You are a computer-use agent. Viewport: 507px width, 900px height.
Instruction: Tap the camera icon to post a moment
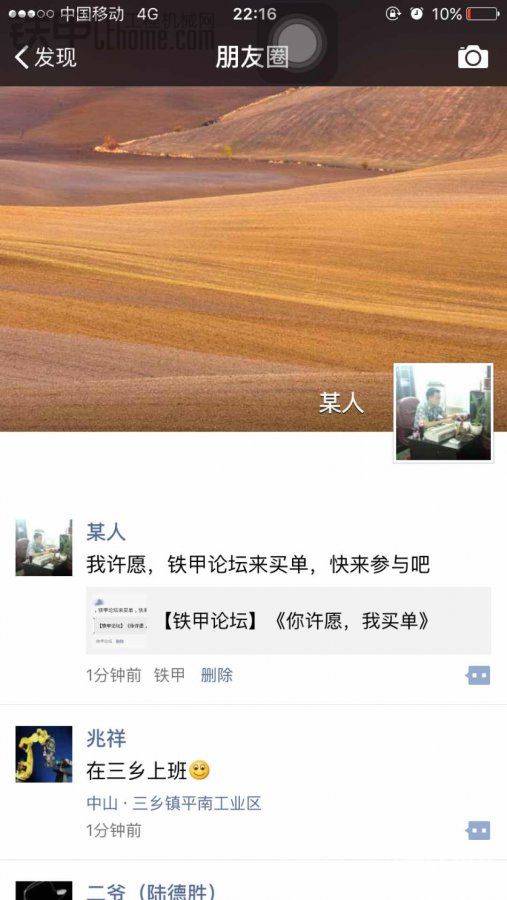pos(473,57)
